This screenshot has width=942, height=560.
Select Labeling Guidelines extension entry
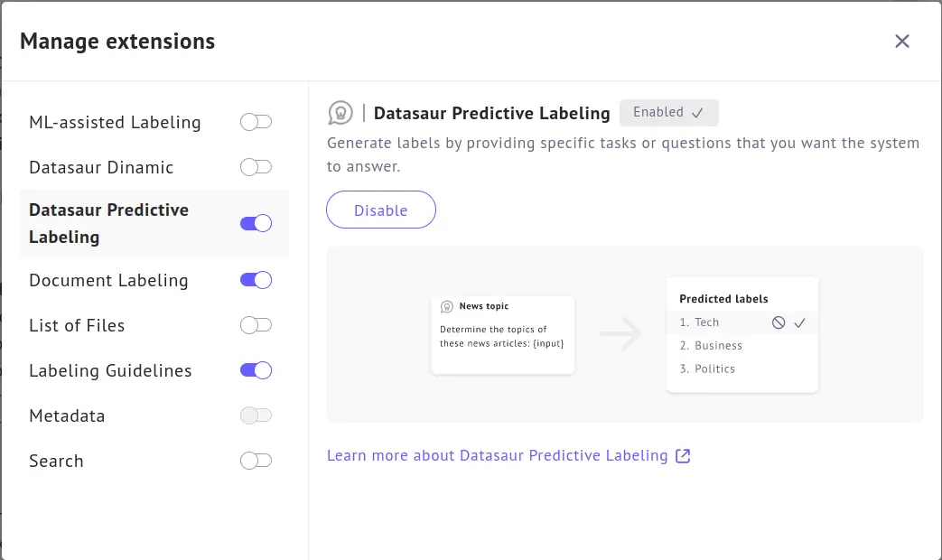coord(110,371)
